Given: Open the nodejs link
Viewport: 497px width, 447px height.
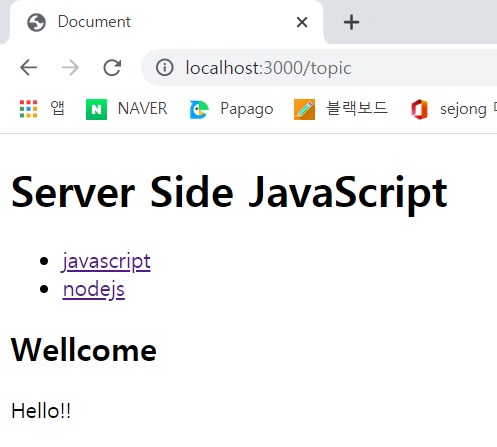Looking at the screenshot, I should point(94,289).
